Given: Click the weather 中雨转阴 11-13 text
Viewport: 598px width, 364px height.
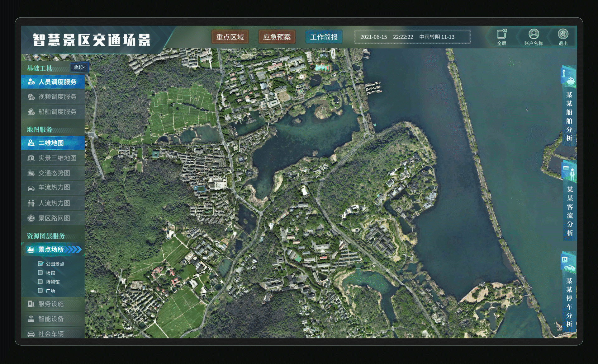Looking at the screenshot, I should 437,37.
